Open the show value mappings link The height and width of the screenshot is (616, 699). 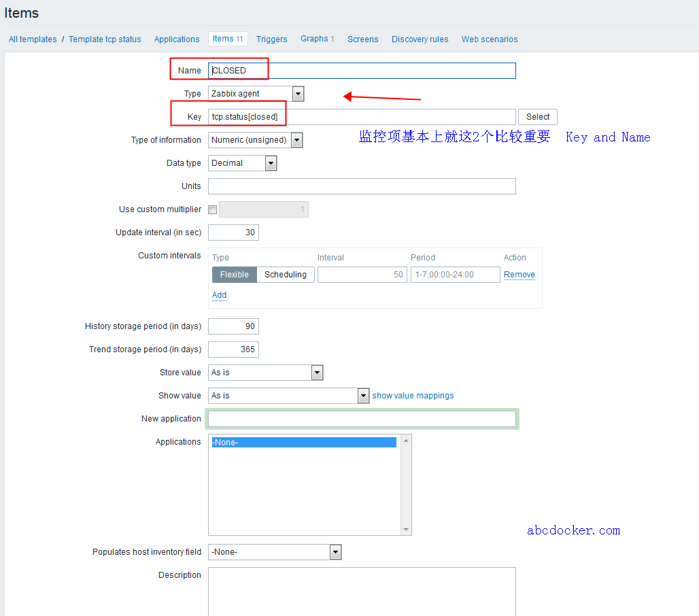pos(413,396)
